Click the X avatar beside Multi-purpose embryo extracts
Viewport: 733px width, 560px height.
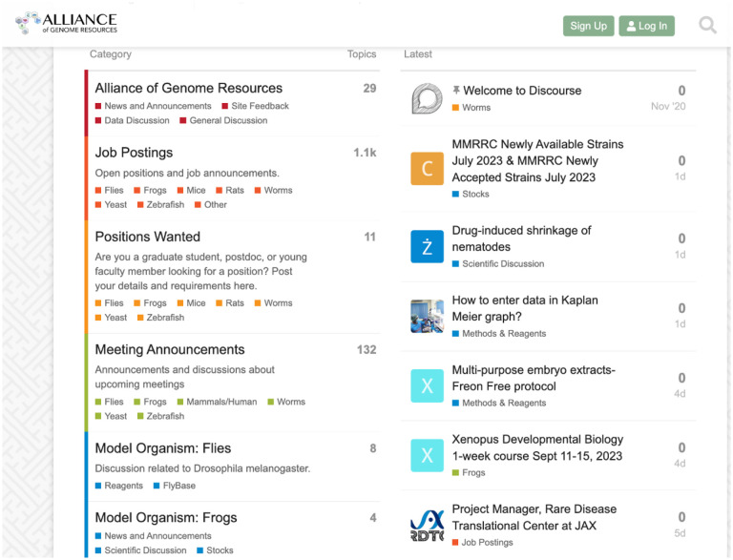coord(427,385)
